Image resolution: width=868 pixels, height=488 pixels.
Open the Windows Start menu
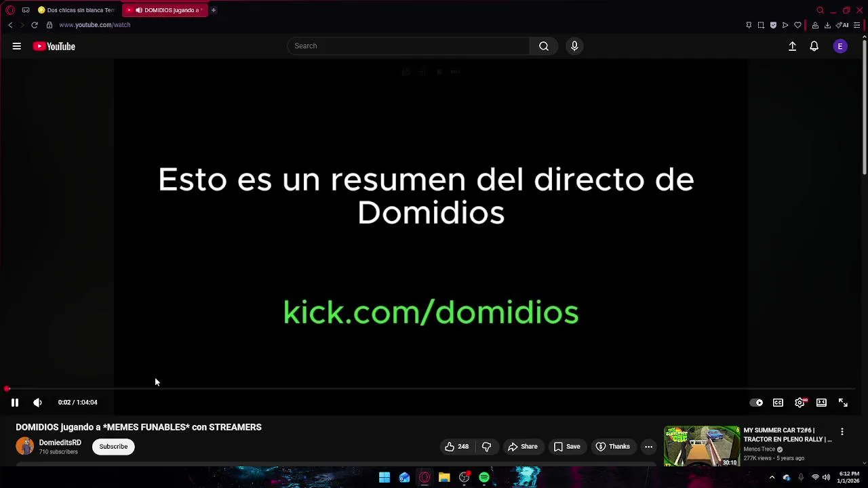click(384, 478)
